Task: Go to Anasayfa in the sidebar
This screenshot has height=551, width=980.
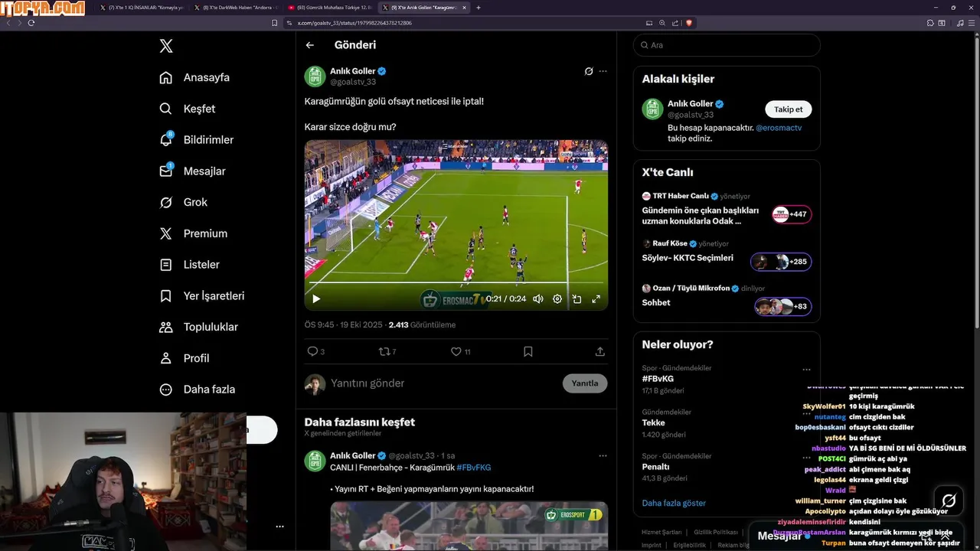Action: tap(194, 77)
